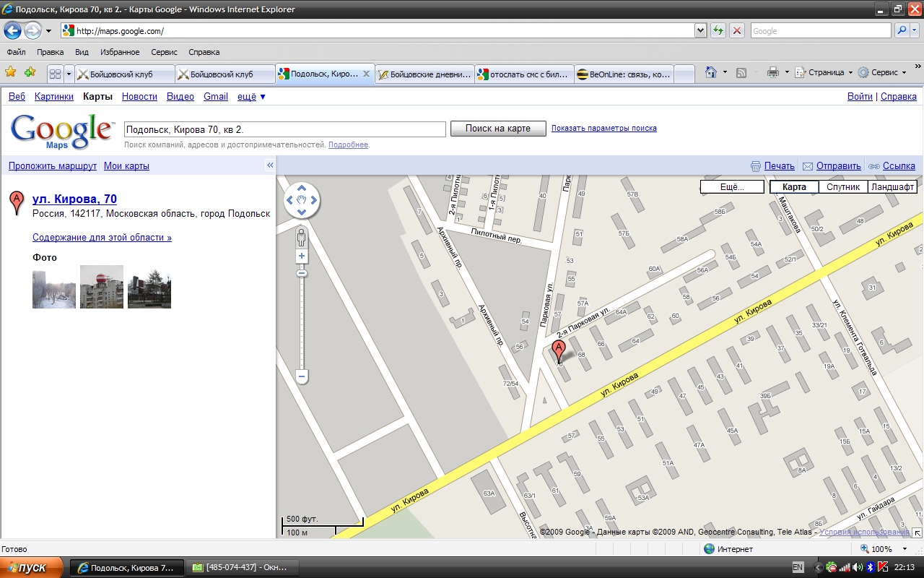Drop the Street View pegman icon

point(302,236)
